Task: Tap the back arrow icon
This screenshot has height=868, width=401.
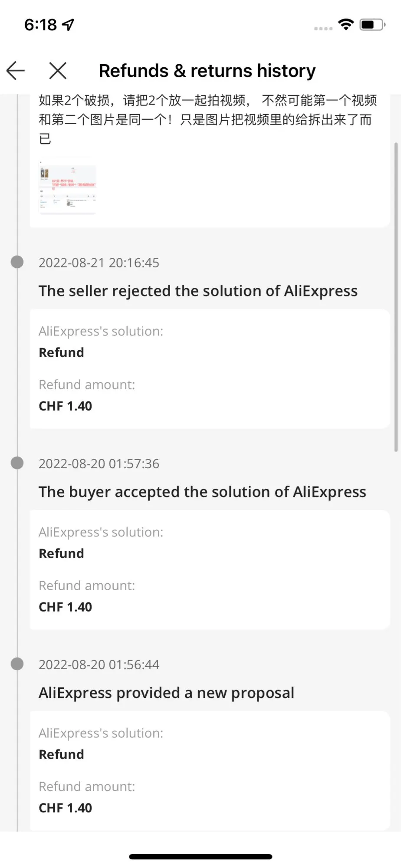Action: (x=16, y=71)
